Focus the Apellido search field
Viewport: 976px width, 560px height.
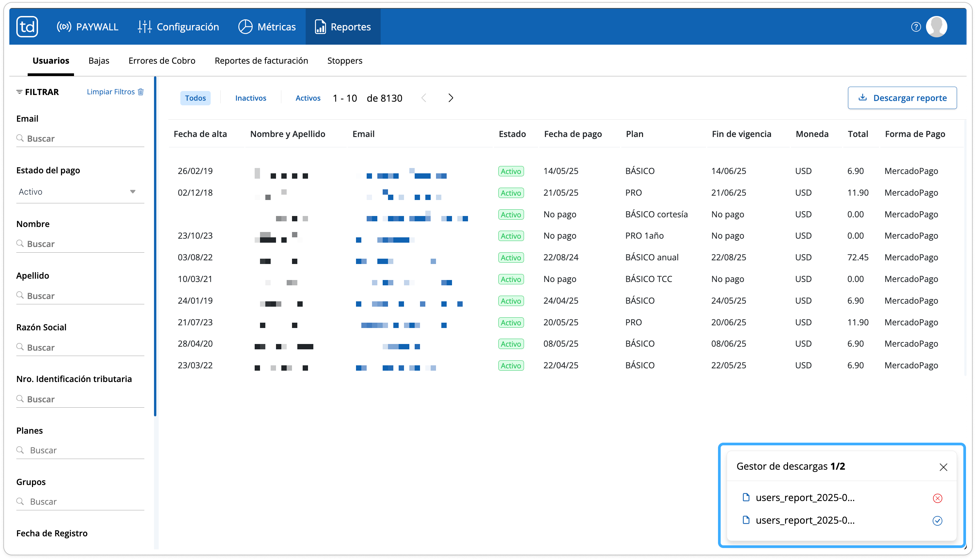(x=80, y=296)
